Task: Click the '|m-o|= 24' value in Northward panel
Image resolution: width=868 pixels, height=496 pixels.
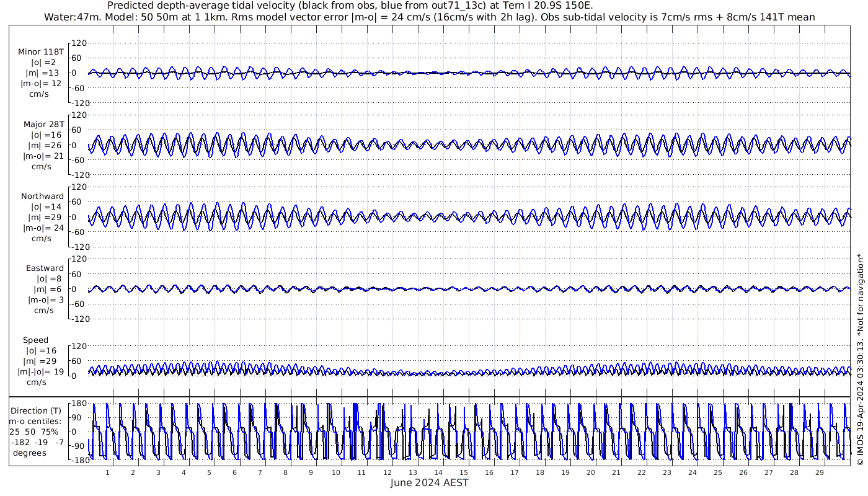Action: 43,228
